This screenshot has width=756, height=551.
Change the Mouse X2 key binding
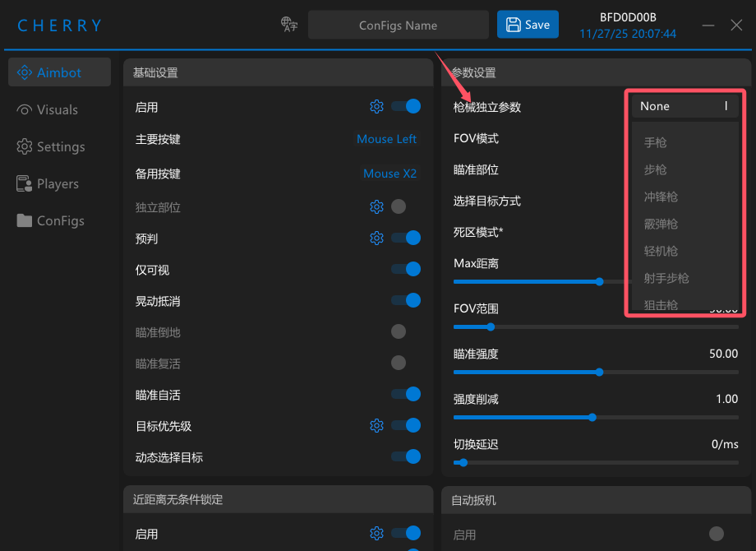pyautogui.click(x=390, y=174)
